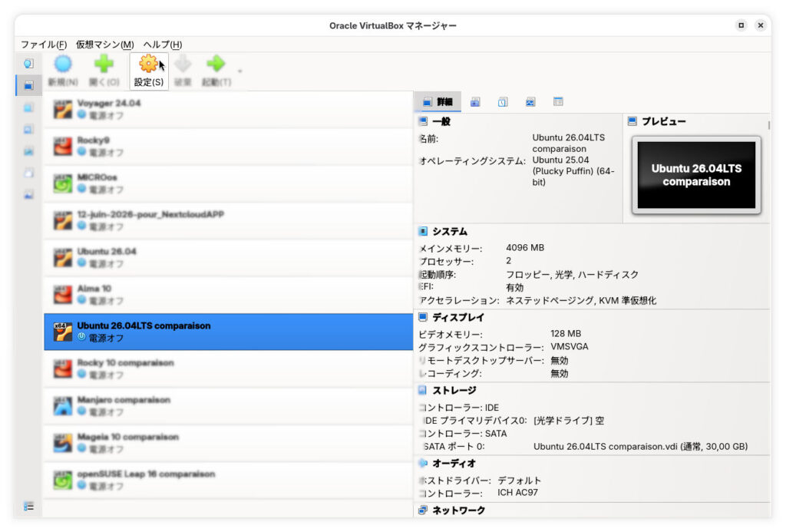Select the Manjaro comparaison machine
Screen dimensions: 786x532
tap(228, 406)
